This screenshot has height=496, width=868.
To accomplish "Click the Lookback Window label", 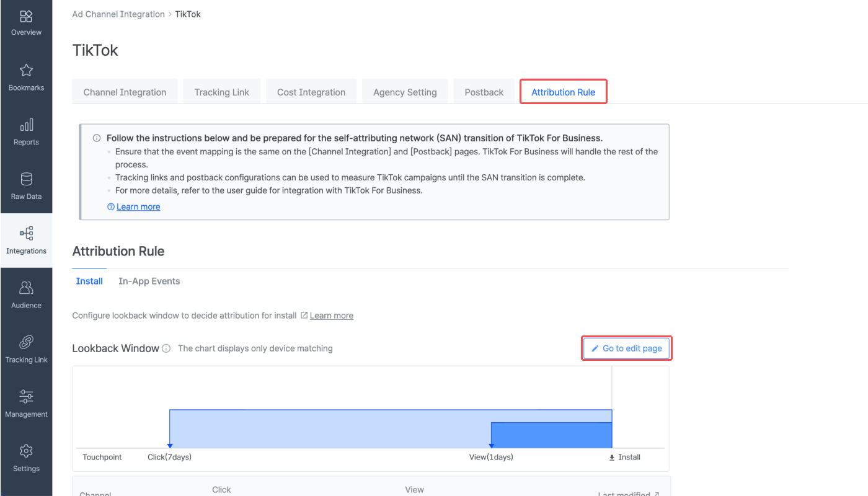I will pos(116,348).
